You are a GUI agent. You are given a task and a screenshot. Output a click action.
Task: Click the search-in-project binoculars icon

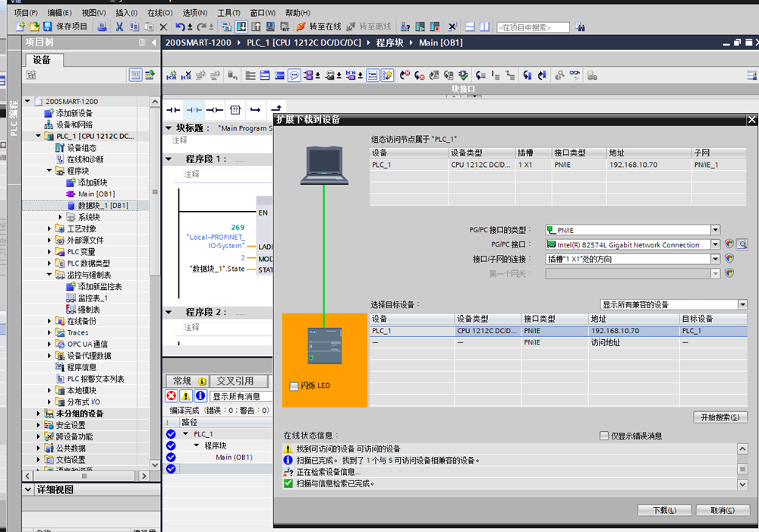(580, 27)
